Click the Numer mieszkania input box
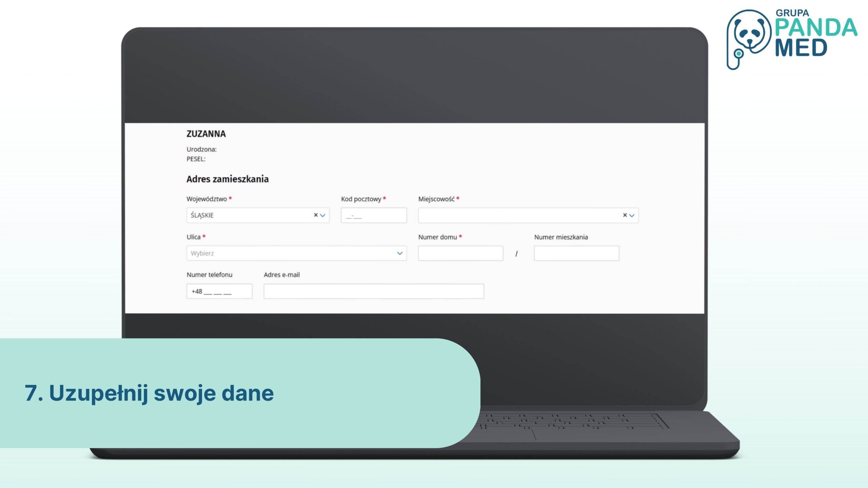Image resolution: width=868 pixels, height=488 pixels. pyautogui.click(x=576, y=253)
